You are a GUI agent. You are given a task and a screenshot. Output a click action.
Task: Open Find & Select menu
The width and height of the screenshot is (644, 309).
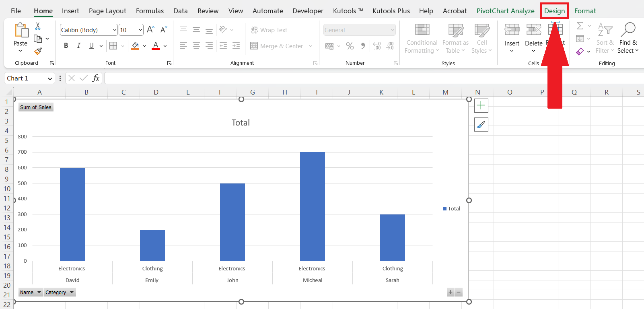tap(628, 39)
